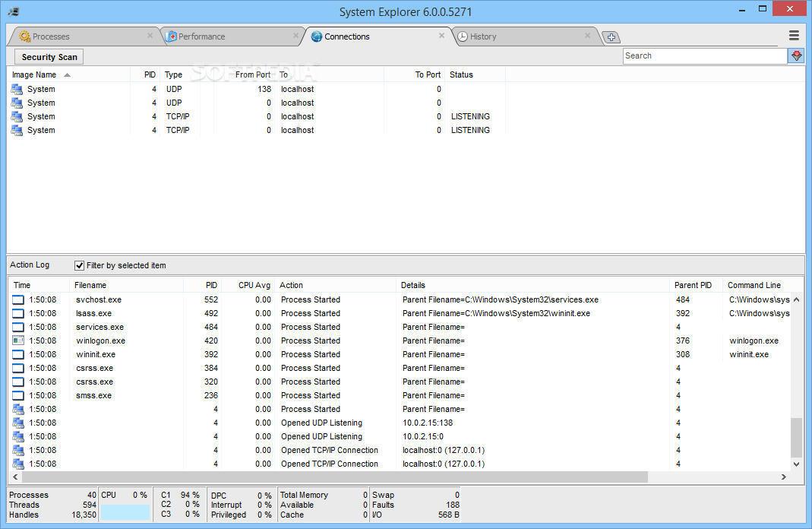Image resolution: width=812 pixels, height=529 pixels.
Task: Close the History tab
Action: pos(587,36)
